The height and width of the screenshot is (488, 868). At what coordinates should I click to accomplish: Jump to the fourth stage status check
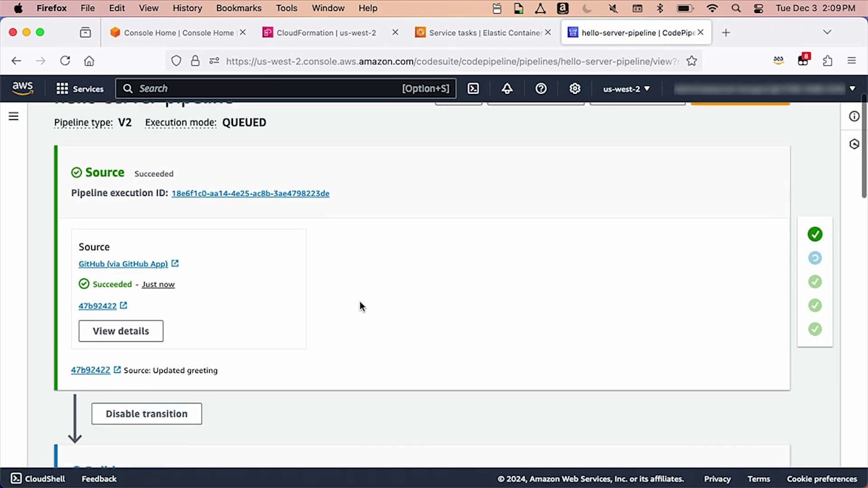coord(815,305)
